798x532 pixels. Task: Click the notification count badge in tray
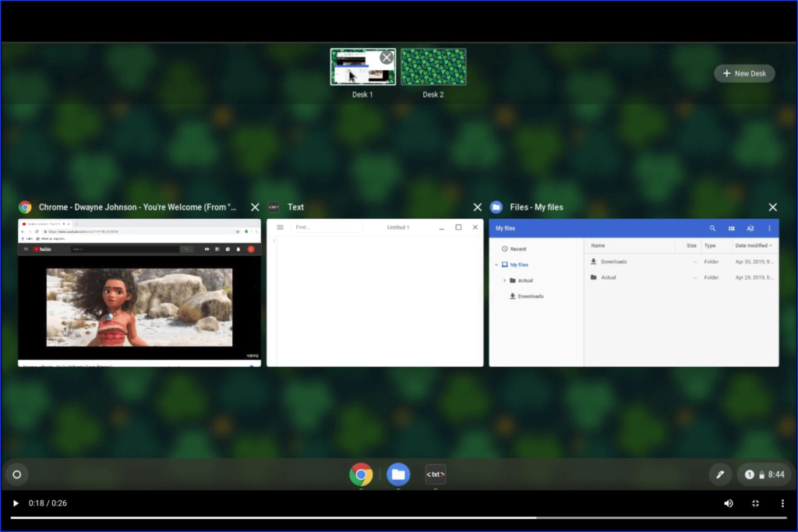(749, 474)
